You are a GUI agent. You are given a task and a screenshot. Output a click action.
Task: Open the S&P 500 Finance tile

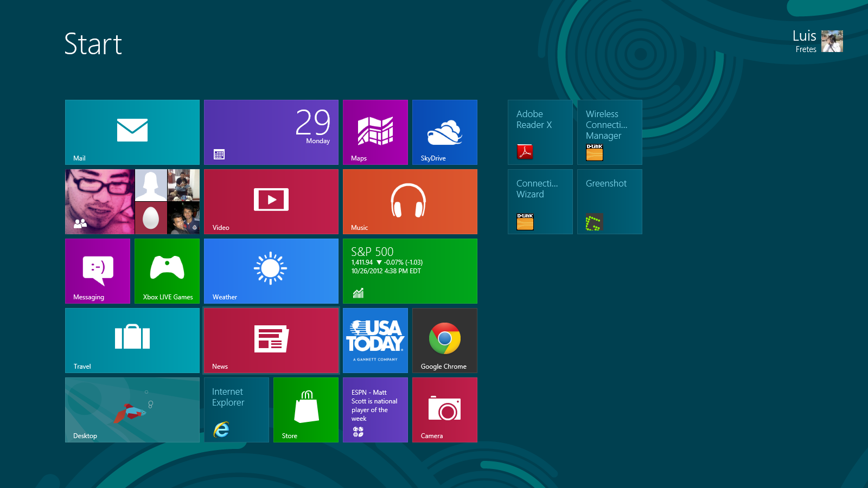click(x=410, y=271)
